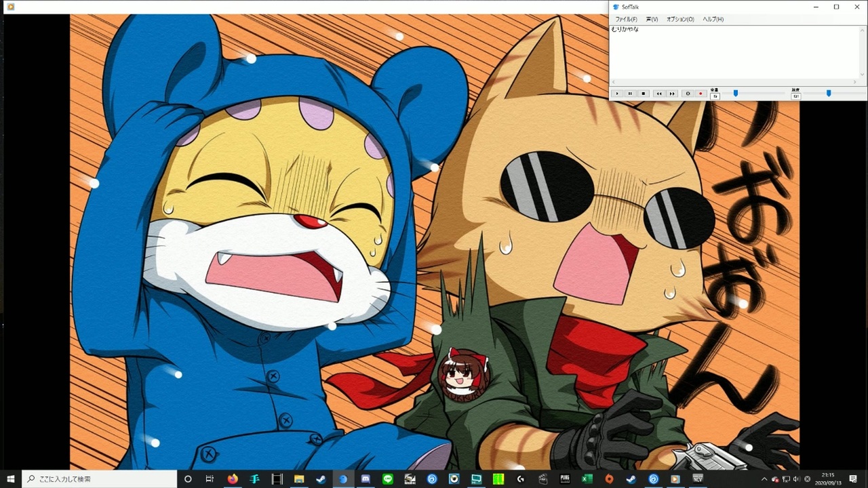Open SofTalk settings gear button
This screenshot has height=488, width=868.
click(688, 94)
